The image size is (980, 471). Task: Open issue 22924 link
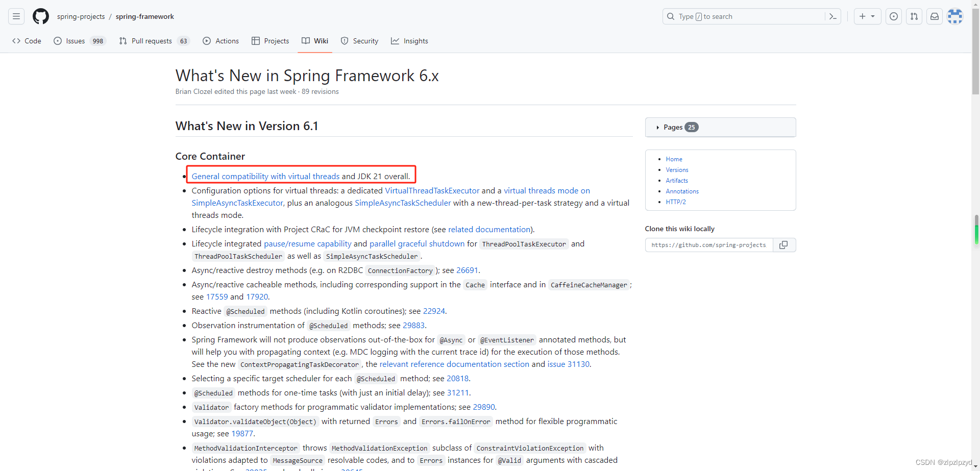(434, 311)
